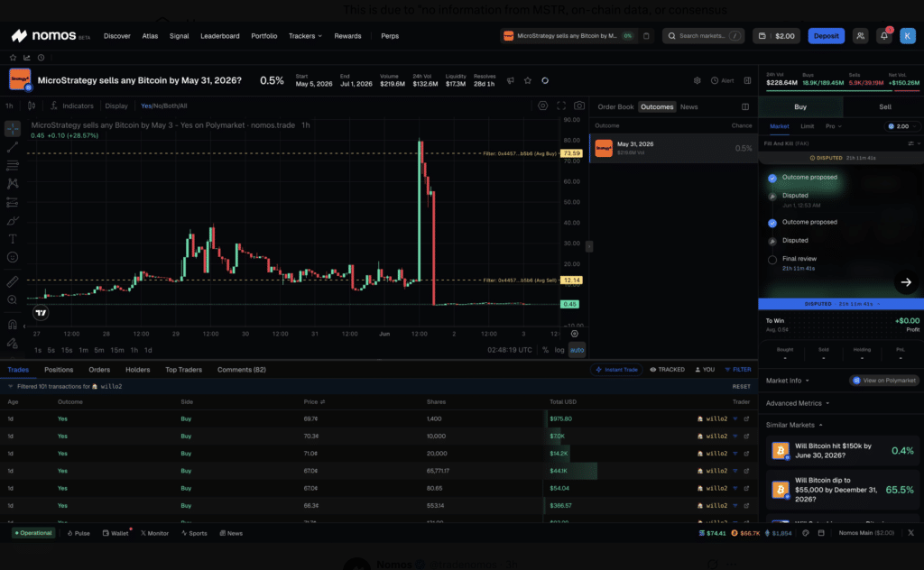Select the ruler measure tool
Viewport: 924px width, 570px height.
tap(13, 282)
